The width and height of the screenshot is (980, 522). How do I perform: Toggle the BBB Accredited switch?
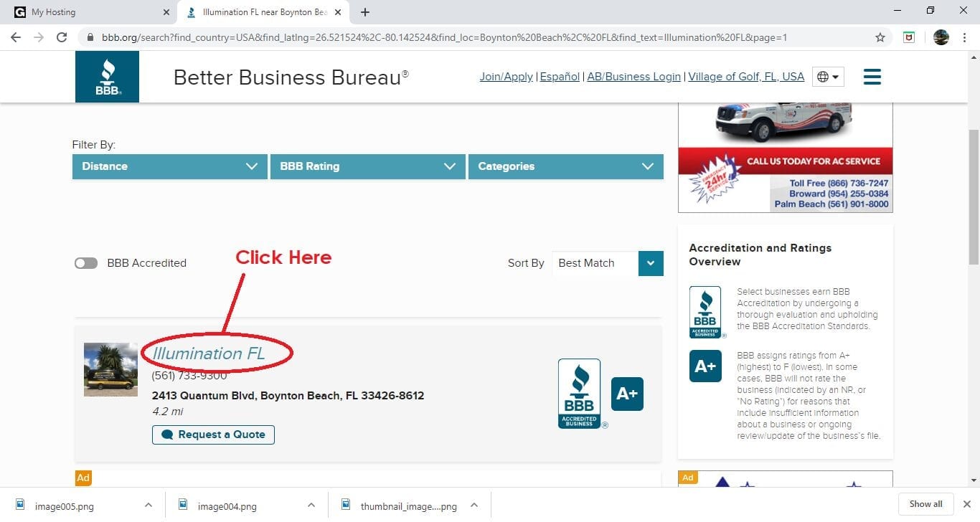[86, 263]
